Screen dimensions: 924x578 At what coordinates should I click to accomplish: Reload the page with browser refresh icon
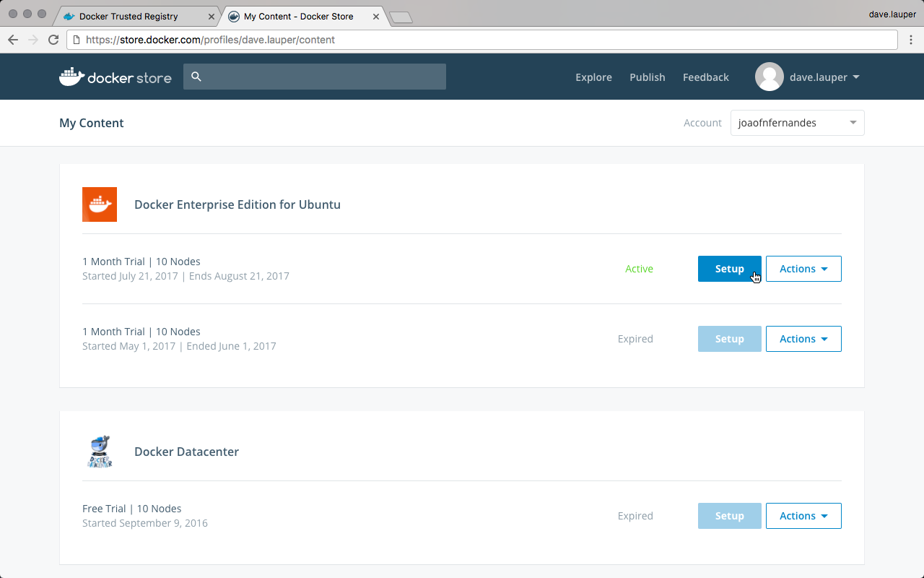click(53, 40)
